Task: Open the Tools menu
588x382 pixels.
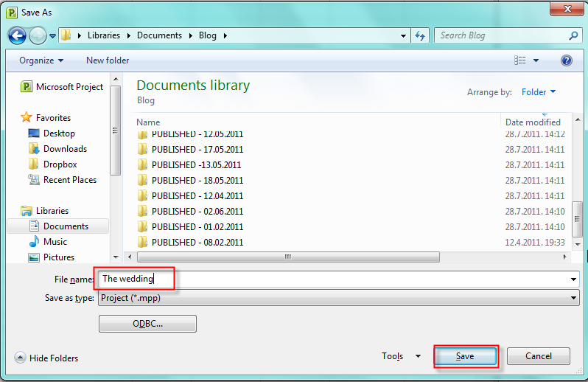Action: (x=401, y=356)
